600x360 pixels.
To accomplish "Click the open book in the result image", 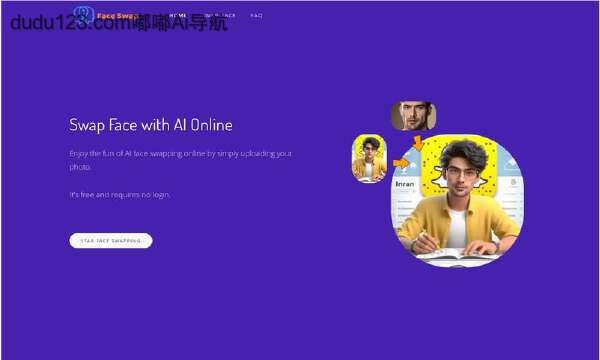I will (x=457, y=255).
